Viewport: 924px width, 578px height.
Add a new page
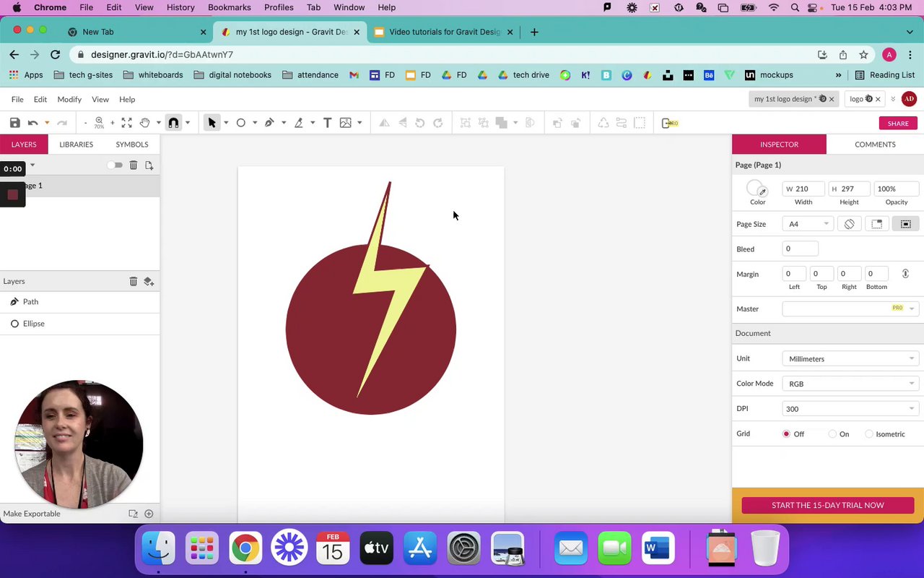coord(149,165)
